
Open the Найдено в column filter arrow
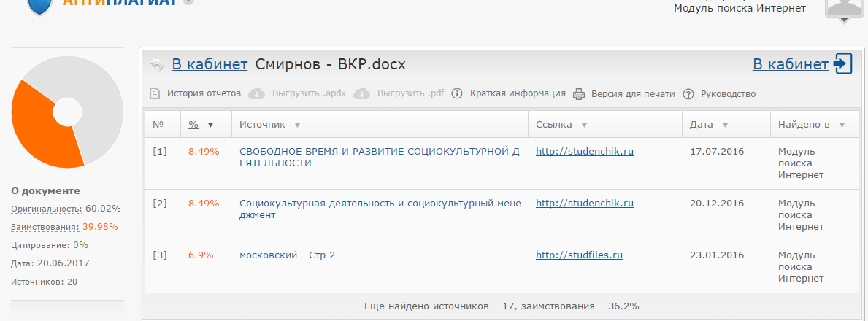(842, 125)
